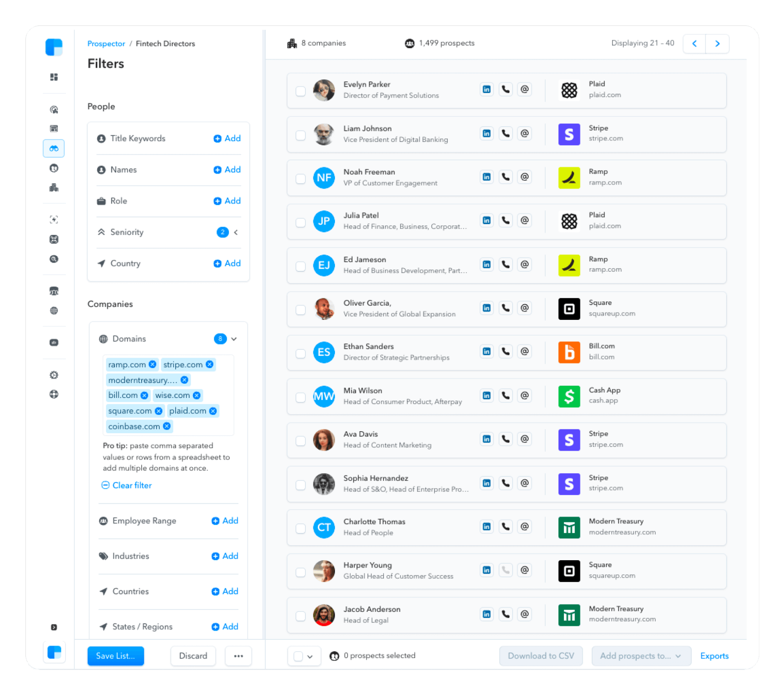784x697 pixels.
Task: Click the email icon for Oliver Garcia
Action: (524, 308)
